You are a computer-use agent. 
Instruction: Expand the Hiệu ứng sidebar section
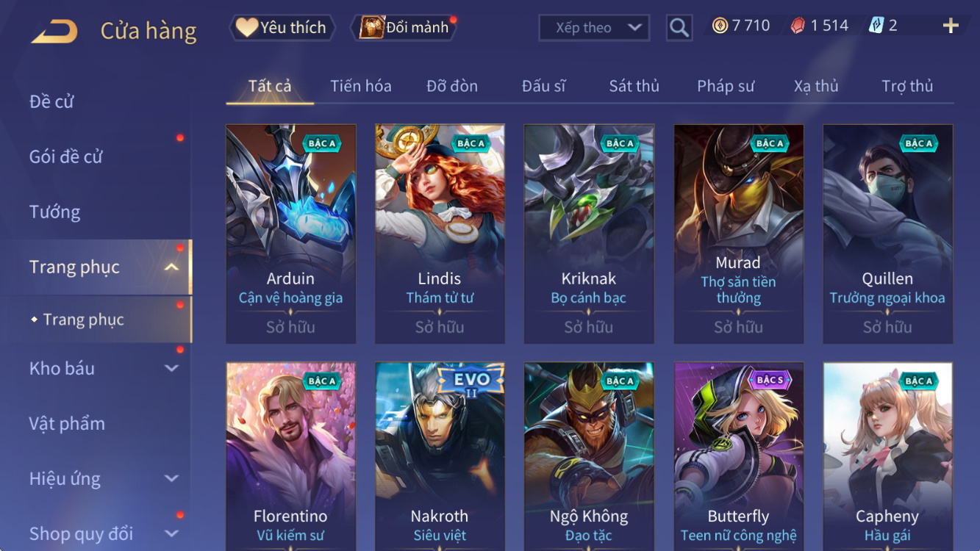pos(171,479)
